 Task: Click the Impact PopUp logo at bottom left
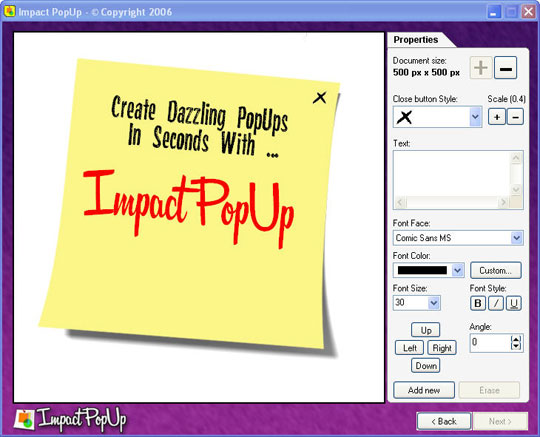[71, 419]
